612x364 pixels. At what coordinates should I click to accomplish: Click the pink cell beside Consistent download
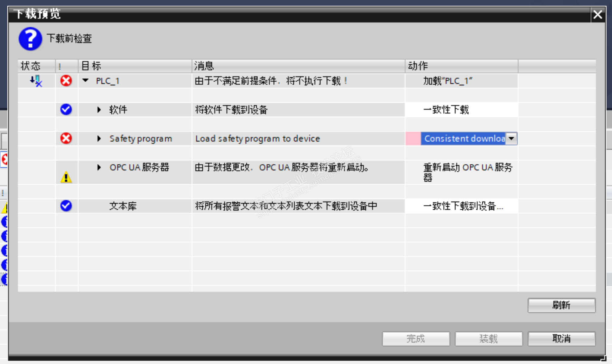coord(413,139)
